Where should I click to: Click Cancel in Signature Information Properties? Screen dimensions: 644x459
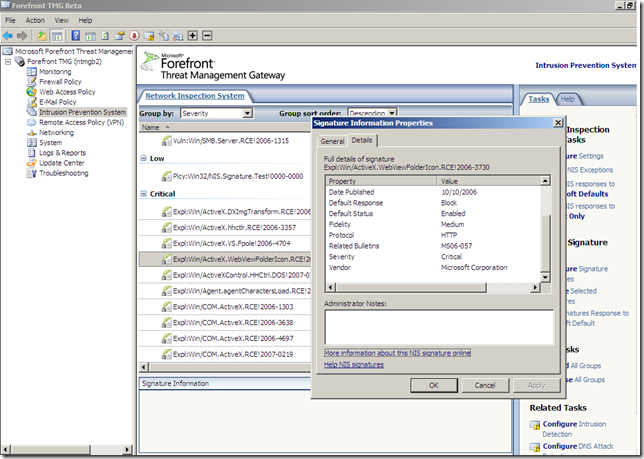[485, 385]
